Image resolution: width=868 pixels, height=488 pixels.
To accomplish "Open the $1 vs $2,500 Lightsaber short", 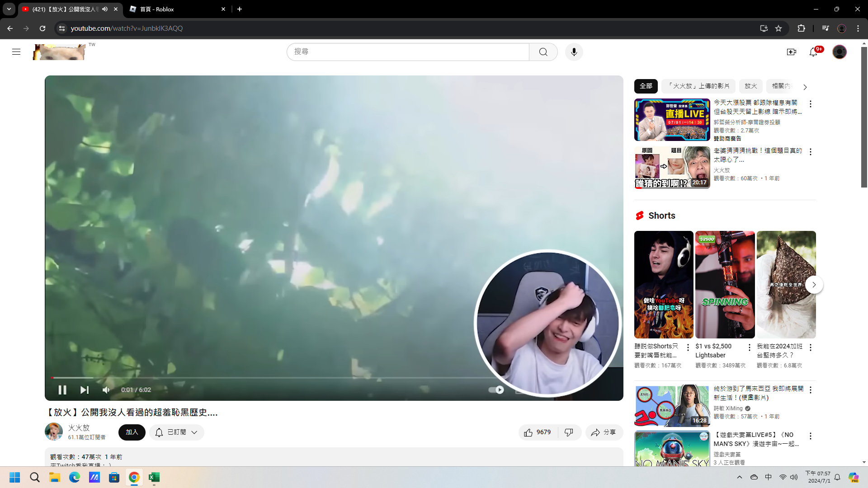I will [725, 285].
